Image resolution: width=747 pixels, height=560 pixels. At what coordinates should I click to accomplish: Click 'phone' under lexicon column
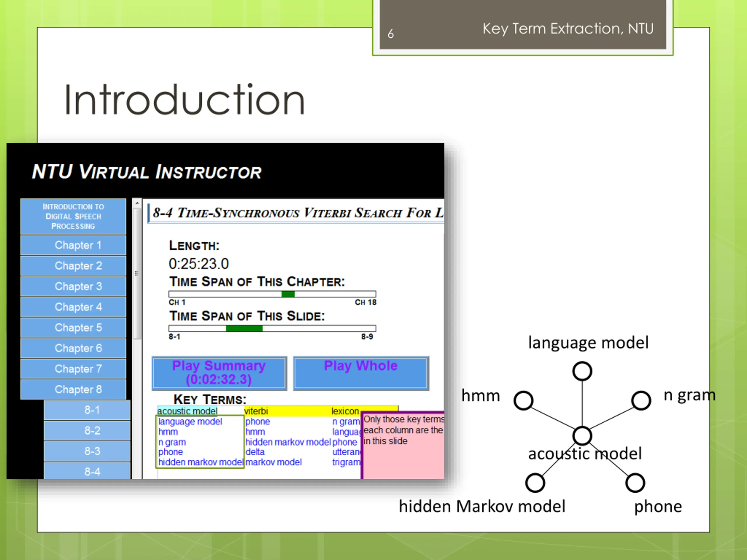[344, 442]
